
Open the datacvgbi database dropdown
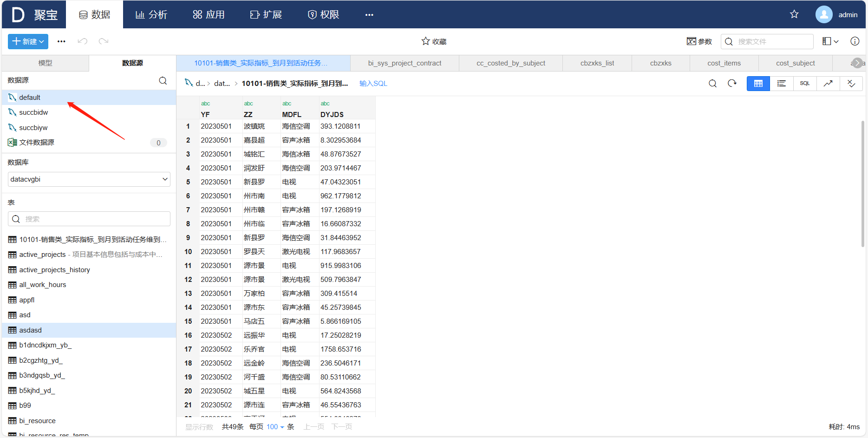tap(89, 179)
